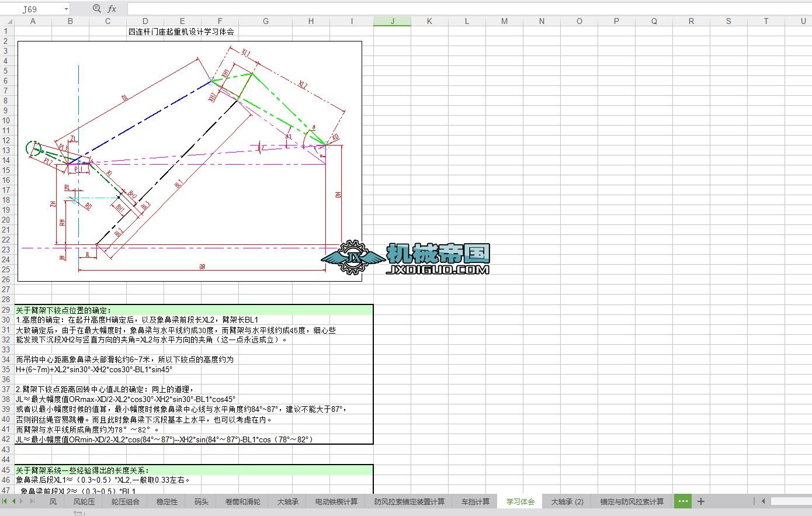The image size is (812, 516).
Task: Click the active 学习体会 sheet tab
Action: pos(520,501)
